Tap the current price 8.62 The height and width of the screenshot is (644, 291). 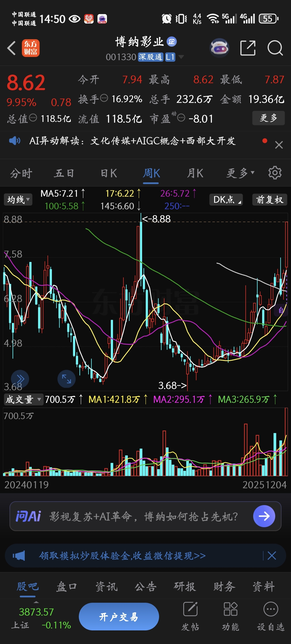click(26, 83)
